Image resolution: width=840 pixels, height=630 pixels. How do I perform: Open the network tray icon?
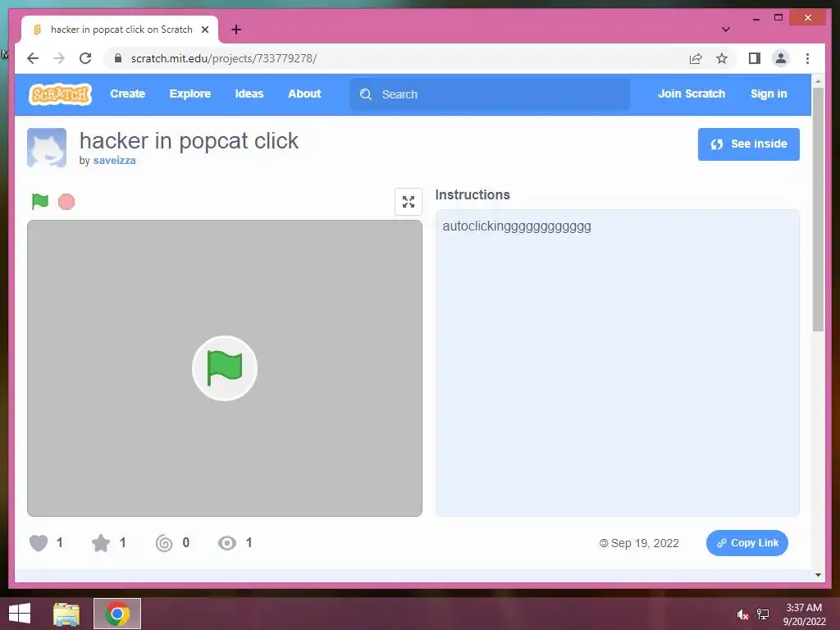(763, 614)
